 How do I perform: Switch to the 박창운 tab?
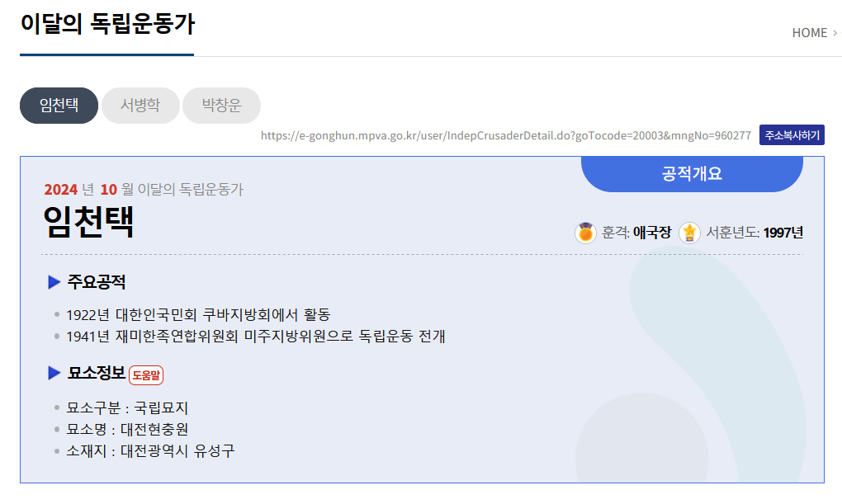pyautogui.click(x=221, y=106)
